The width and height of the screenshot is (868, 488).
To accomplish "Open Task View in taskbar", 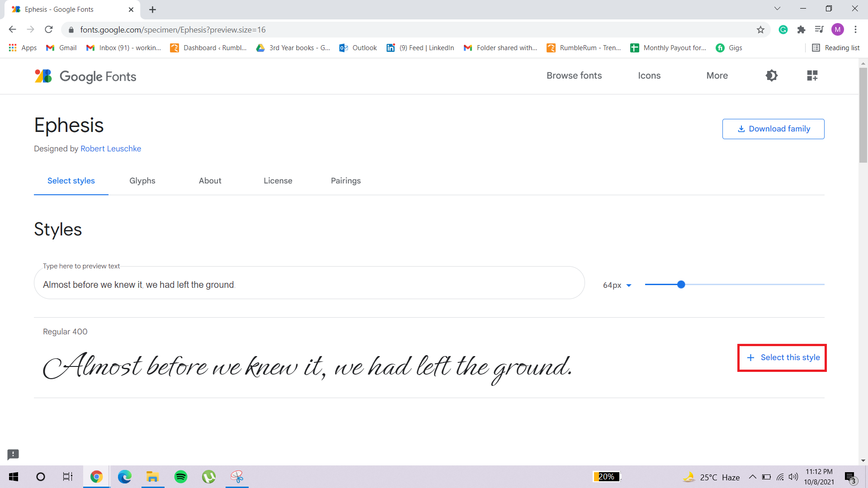I will (68, 477).
